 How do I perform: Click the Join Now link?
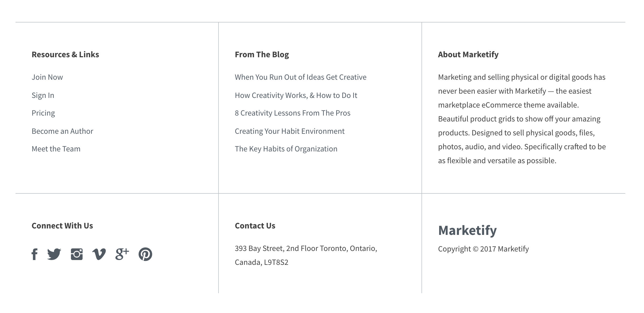point(47,77)
